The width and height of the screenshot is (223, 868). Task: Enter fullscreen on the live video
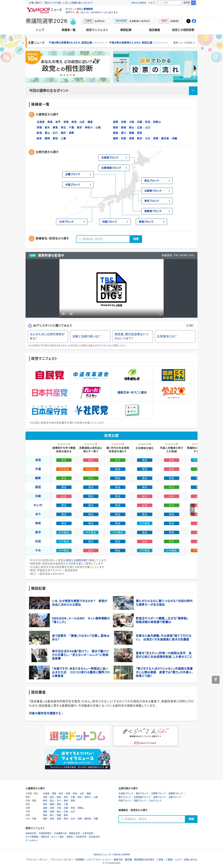(159, 314)
